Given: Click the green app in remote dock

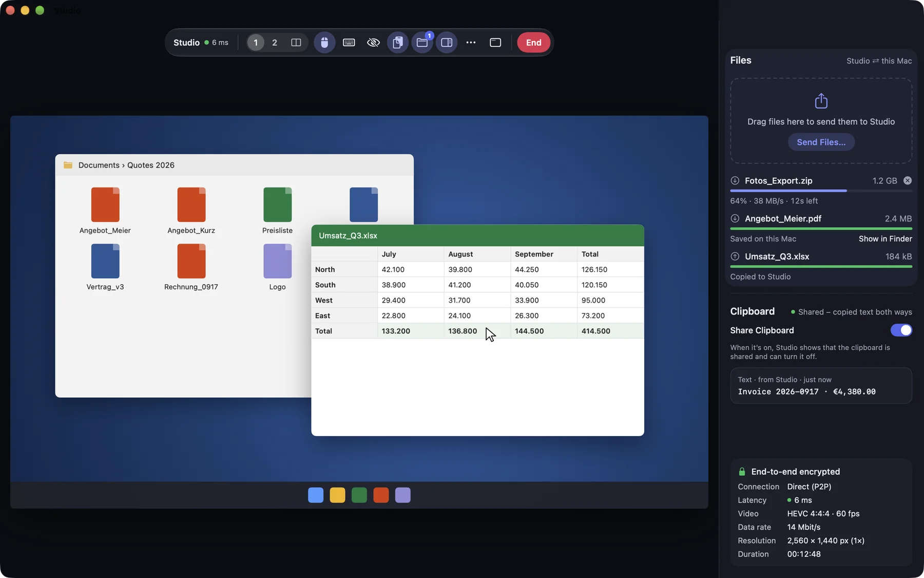Looking at the screenshot, I should pos(359,495).
